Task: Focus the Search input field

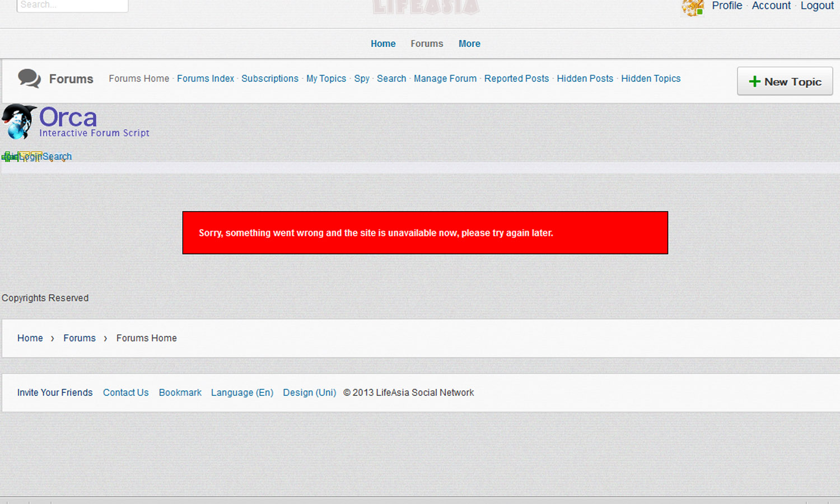Action: point(72,5)
